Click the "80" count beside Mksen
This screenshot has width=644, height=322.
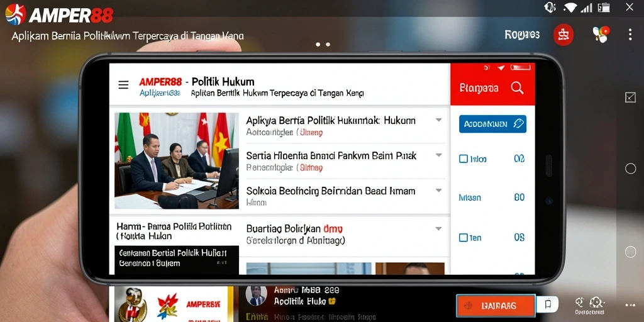pos(519,197)
